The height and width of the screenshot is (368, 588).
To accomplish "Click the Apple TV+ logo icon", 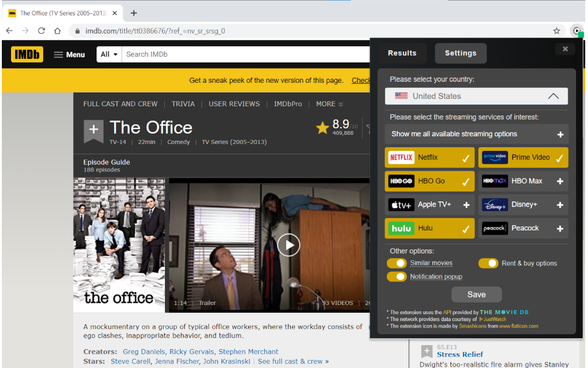I will (401, 205).
